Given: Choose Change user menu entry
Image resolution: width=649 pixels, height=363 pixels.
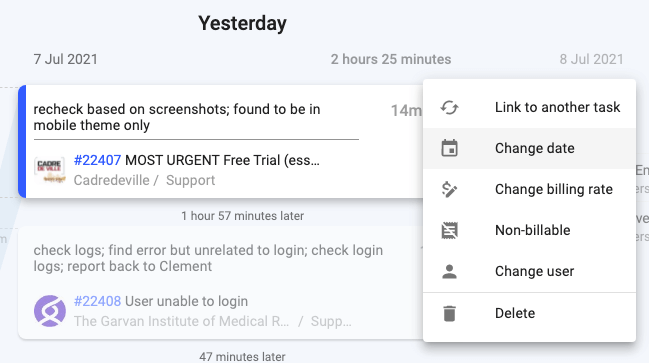Looking at the screenshot, I should [529, 272].
